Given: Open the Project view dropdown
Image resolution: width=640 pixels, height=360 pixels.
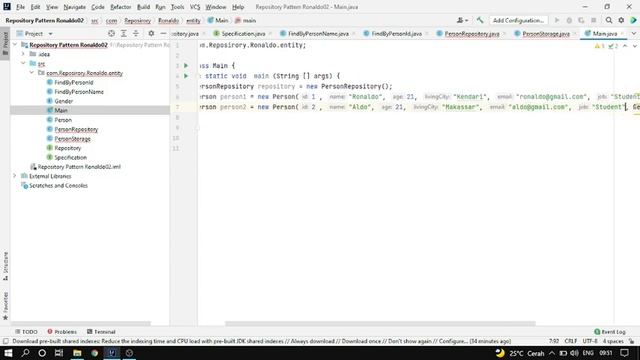Looking at the screenshot, I should 35,33.
